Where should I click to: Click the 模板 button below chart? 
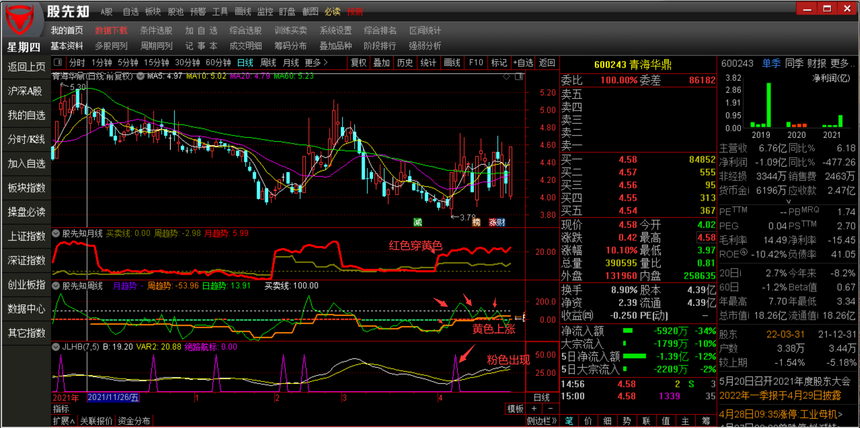(515, 409)
